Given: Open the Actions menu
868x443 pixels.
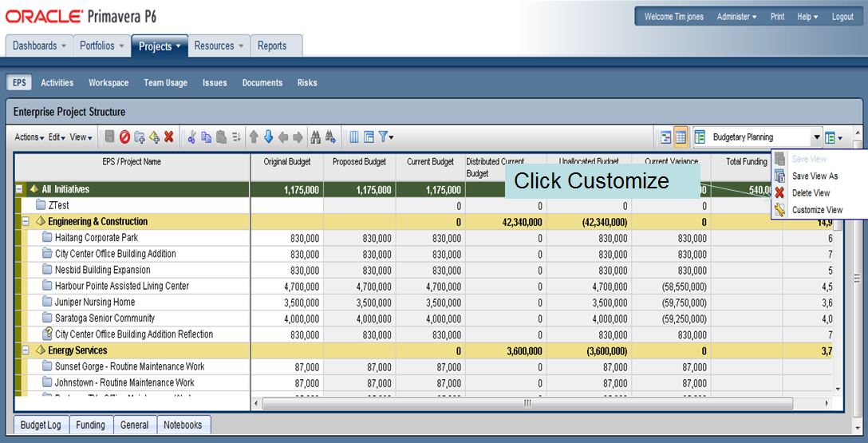Looking at the screenshot, I should [x=30, y=137].
